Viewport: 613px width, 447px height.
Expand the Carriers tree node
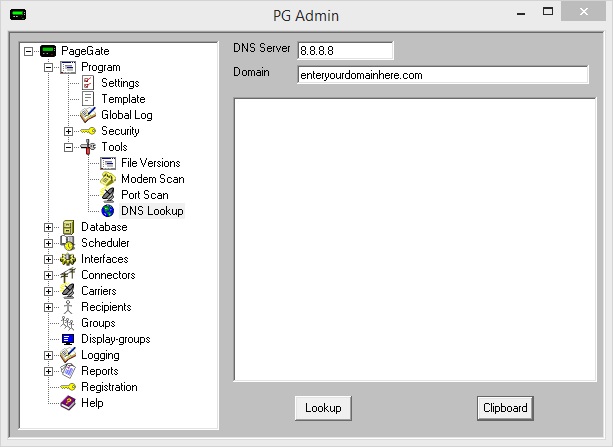[48, 291]
